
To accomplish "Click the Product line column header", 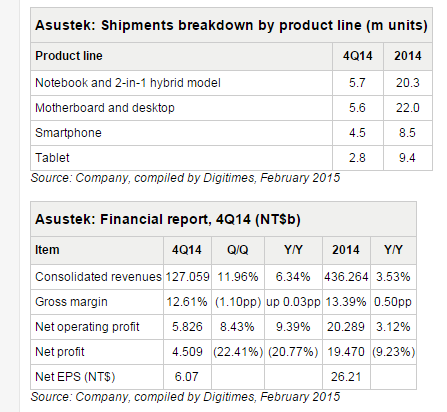I will [69, 56].
